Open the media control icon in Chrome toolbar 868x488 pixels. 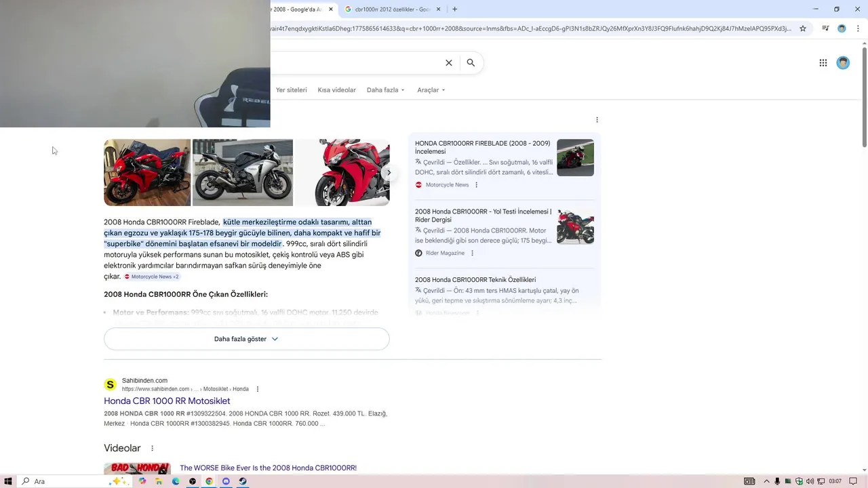coord(825,28)
